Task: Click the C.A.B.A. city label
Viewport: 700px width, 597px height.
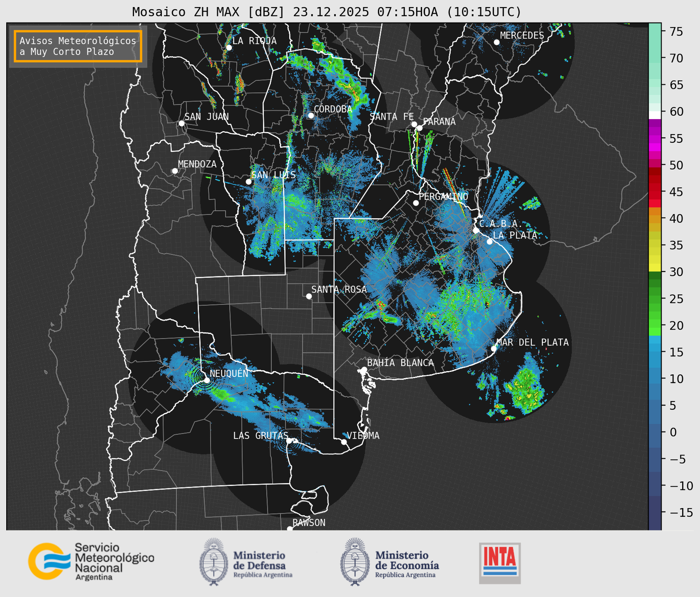Action: [x=501, y=224]
